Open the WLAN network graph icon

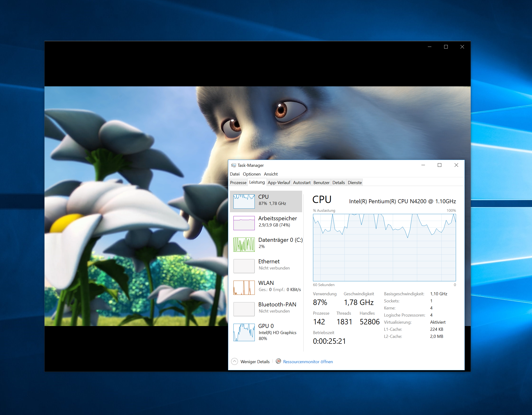244,287
